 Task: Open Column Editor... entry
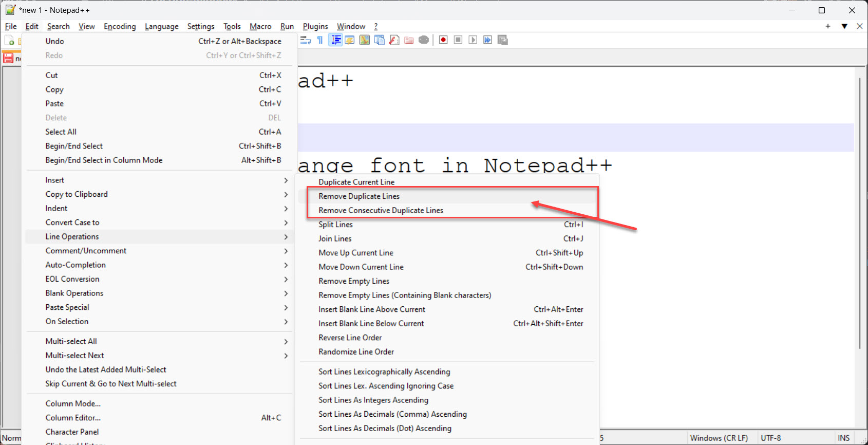(159, 418)
